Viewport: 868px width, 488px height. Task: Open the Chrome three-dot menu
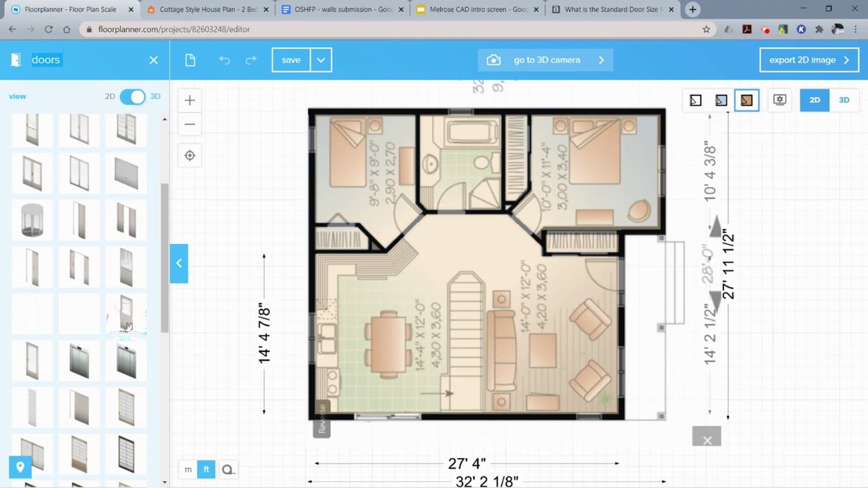[x=855, y=29]
